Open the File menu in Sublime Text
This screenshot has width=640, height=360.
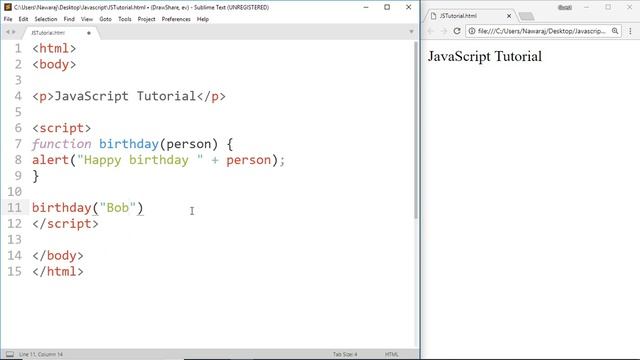click(x=8, y=19)
